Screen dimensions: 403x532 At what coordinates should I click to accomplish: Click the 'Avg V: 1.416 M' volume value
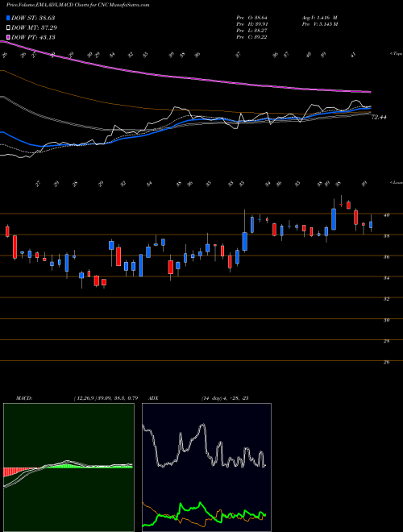319,18
